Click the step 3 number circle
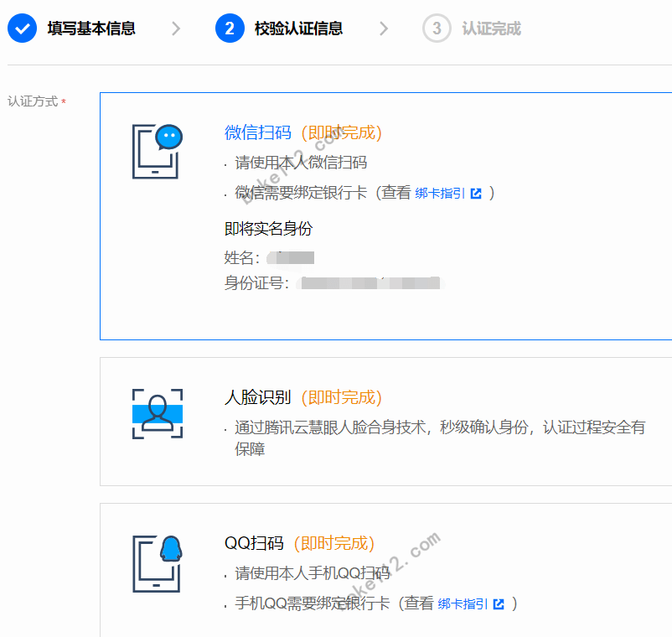 coord(437,28)
